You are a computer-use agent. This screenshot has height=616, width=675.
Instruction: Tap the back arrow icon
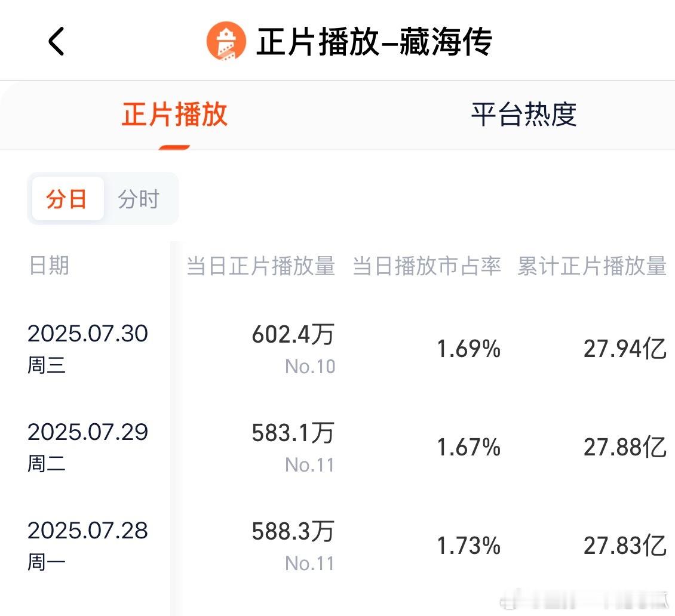(x=56, y=41)
